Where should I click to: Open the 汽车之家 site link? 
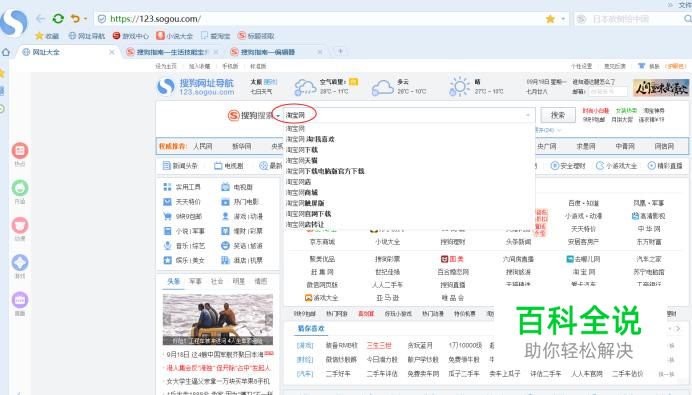648,259
